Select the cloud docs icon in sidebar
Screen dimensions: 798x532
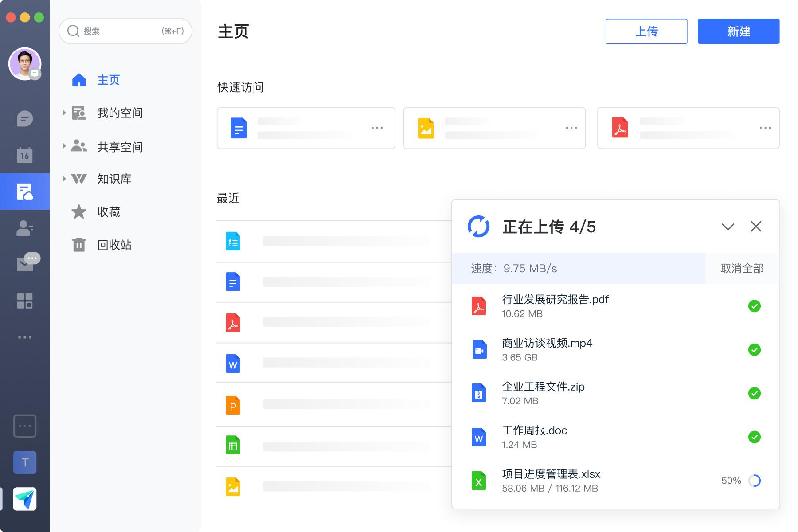(25, 192)
